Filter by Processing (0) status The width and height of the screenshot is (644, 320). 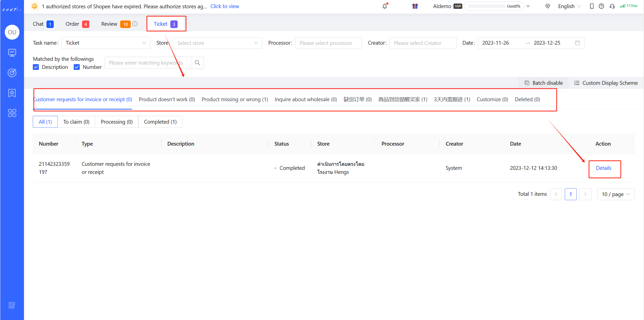[117, 122]
